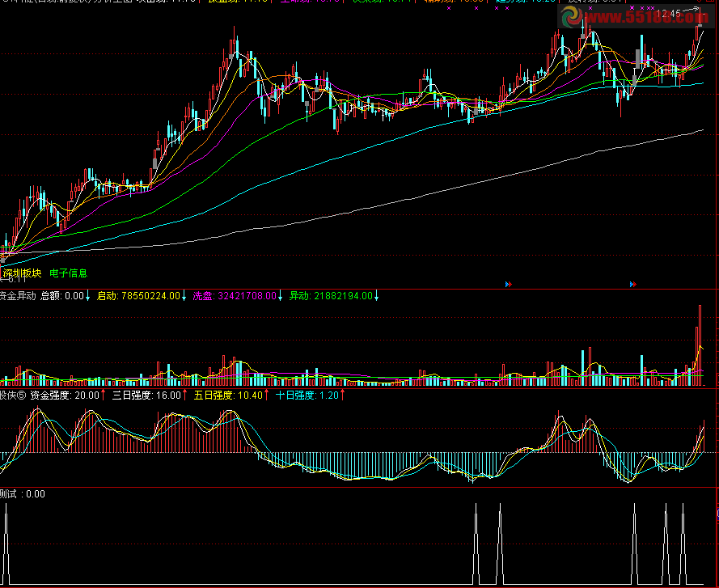Click the up arrow after 三日强度 value
719x588 pixels.
(185, 396)
